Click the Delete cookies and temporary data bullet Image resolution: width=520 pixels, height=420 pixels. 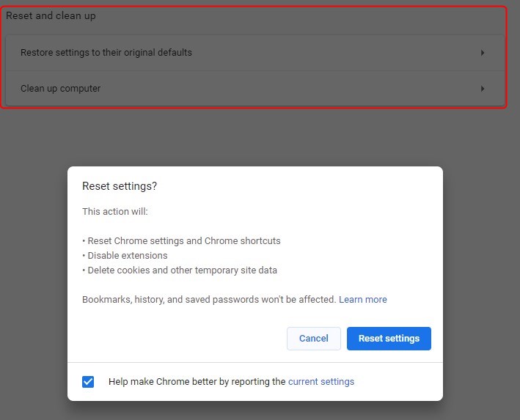[182, 270]
